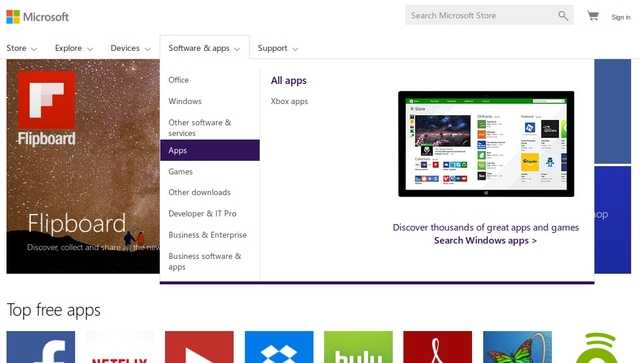Open the Netflix app tile
The image size is (640, 363).
click(120, 347)
